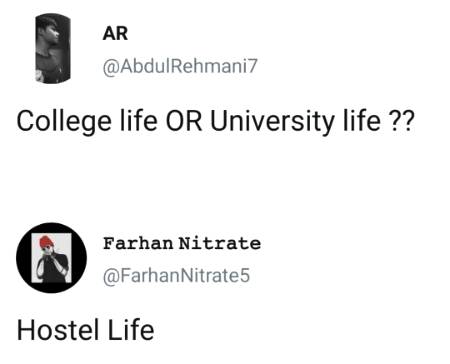
Task: Click the @ symbol before AbdulRehmani7
Action: point(111,67)
